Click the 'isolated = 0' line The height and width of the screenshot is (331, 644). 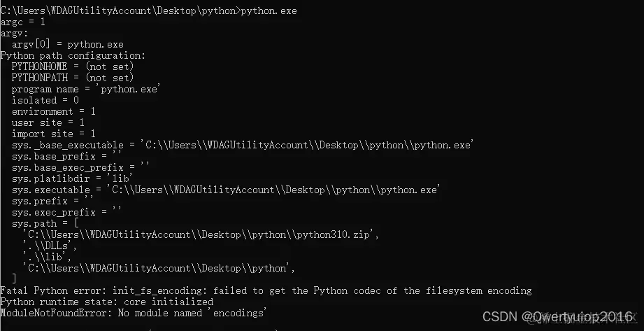click(x=45, y=100)
